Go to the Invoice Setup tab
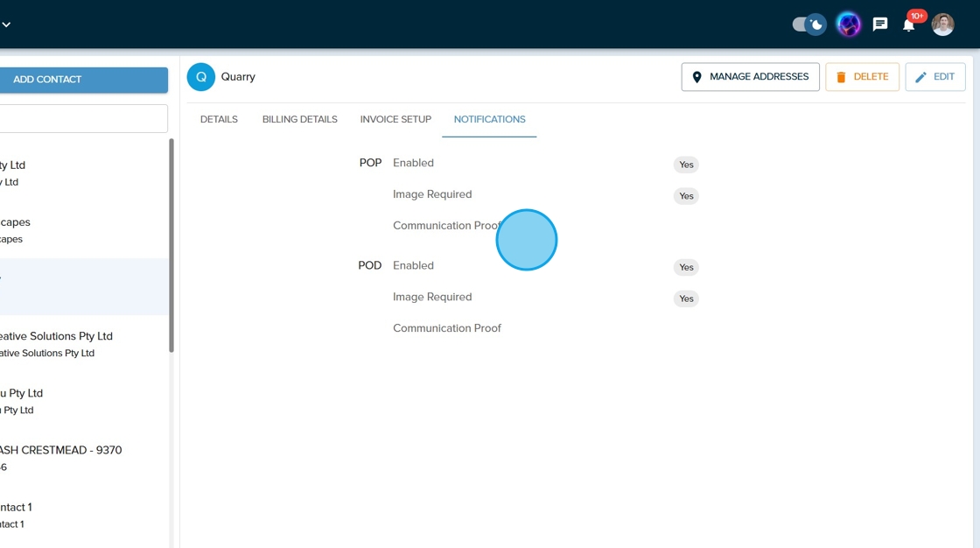 pos(395,119)
